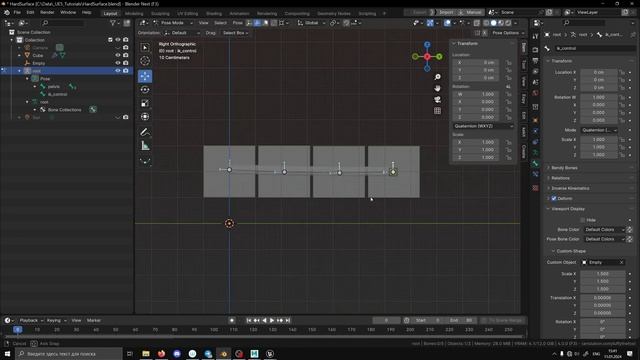
Task: Open Bone Constraints properties tab icon
Action: click(535, 174)
